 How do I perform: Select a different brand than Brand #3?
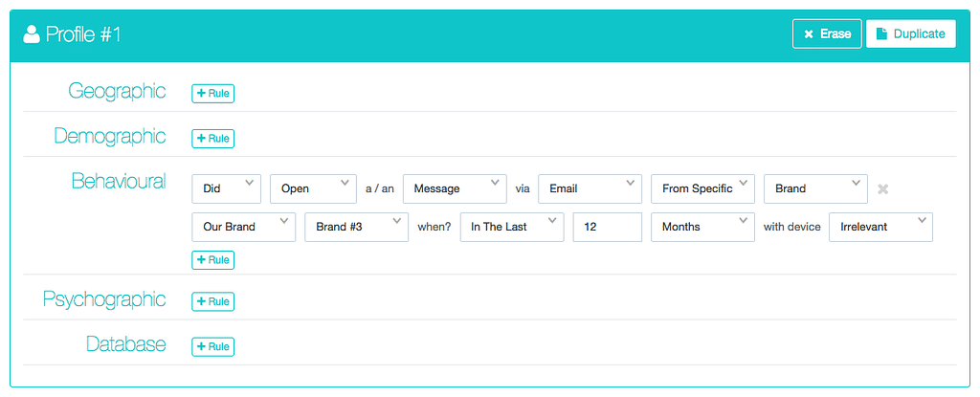(356, 227)
